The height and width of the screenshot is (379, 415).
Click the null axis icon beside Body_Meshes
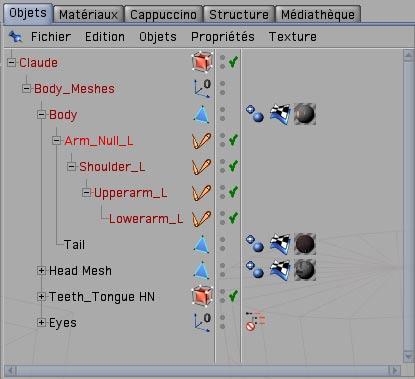pyautogui.click(x=202, y=88)
